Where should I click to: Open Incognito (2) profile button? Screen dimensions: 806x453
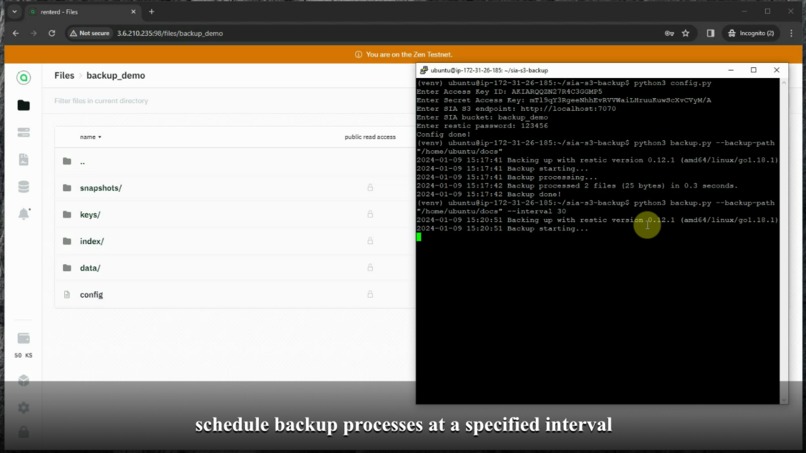tap(751, 33)
